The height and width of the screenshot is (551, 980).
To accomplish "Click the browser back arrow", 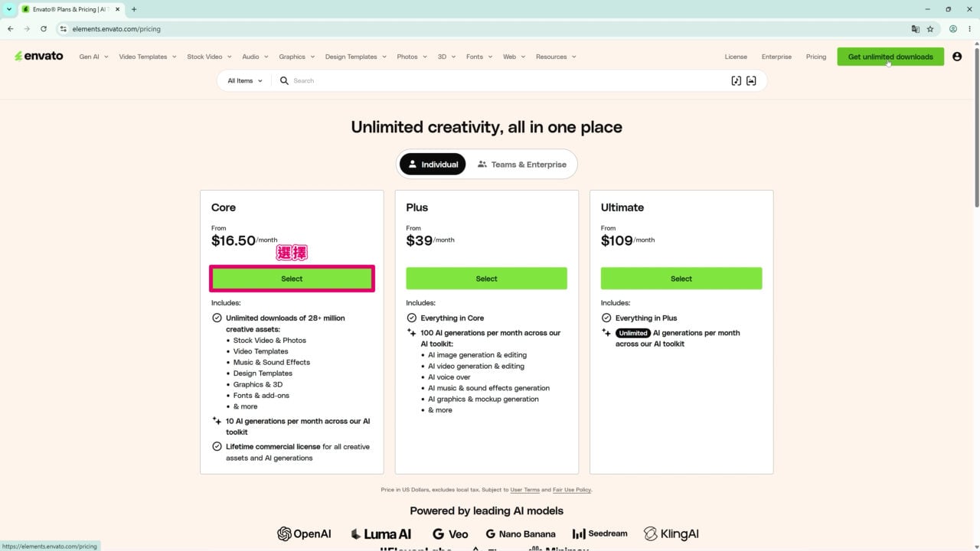I will [x=10, y=29].
